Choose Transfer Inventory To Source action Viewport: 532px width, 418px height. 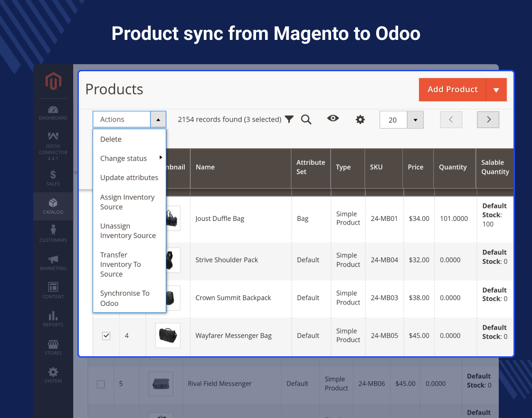click(129, 264)
